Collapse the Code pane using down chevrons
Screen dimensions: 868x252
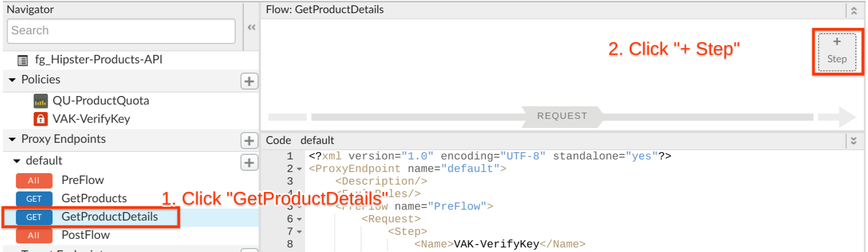[854, 141]
